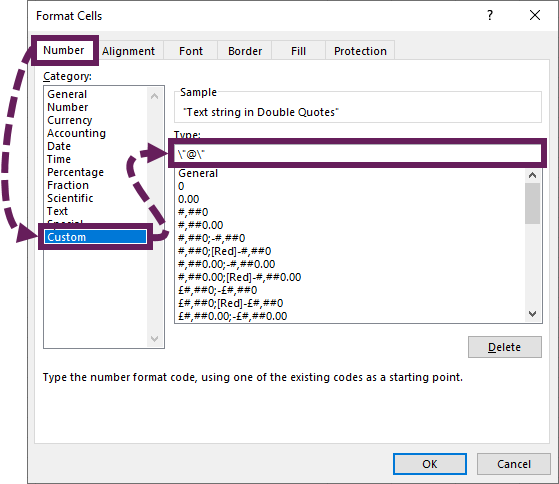Choose the Percentage category
This screenshot has height=484, width=559.
pyautogui.click(x=75, y=172)
